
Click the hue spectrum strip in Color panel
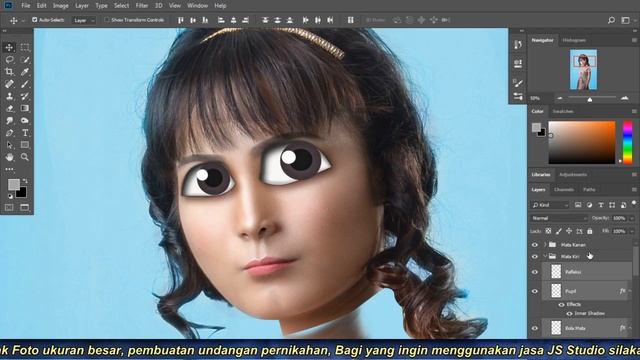tap(628, 142)
